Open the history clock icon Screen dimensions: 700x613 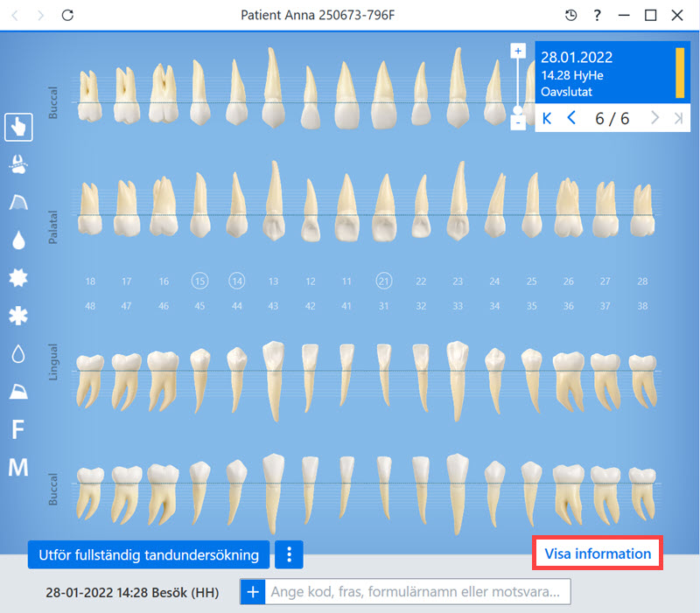[570, 15]
